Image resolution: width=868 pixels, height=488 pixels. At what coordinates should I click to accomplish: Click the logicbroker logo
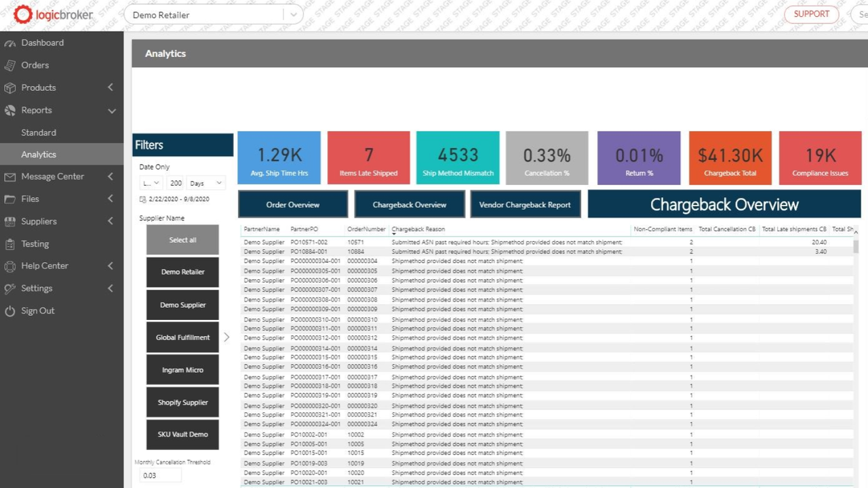pos(53,14)
